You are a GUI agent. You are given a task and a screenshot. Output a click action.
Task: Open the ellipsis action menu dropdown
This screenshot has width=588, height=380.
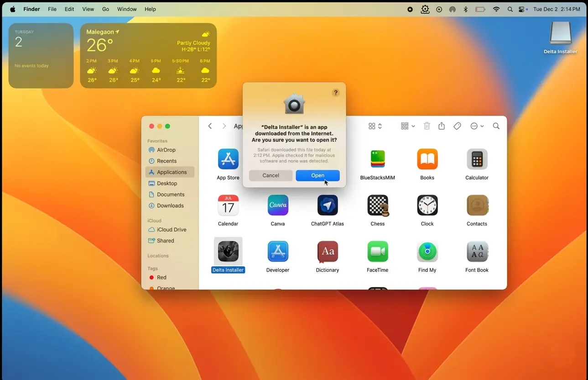[477, 126]
